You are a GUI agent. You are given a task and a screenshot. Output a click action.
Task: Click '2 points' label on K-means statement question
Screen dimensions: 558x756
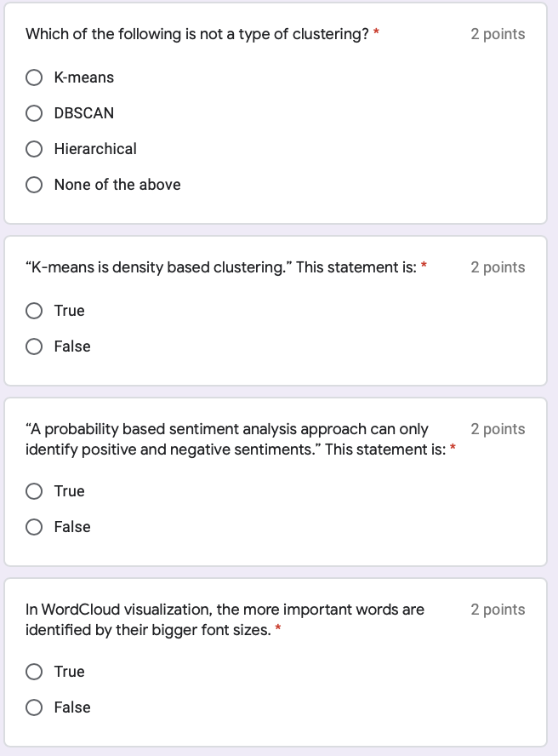[498, 267]
